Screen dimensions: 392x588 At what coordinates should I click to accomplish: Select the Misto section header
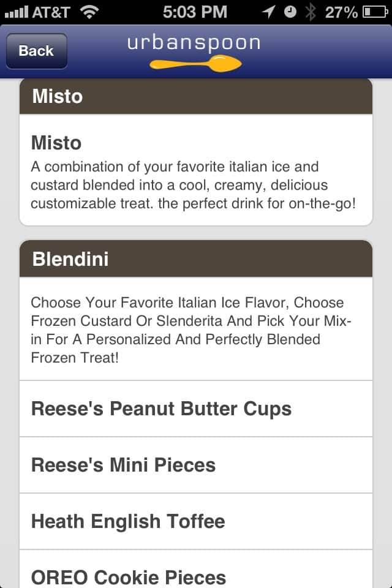point(196,97)
